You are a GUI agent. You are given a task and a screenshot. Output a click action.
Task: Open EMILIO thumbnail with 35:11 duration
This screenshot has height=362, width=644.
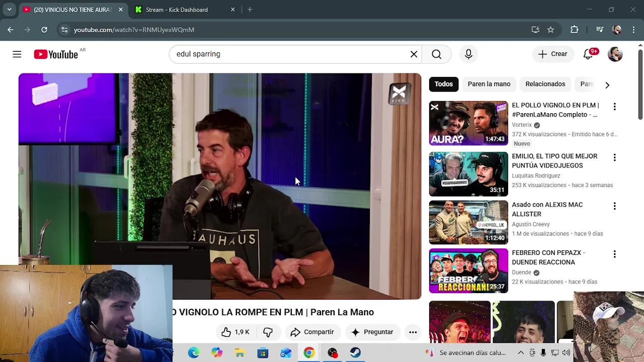tap(468, 174)
